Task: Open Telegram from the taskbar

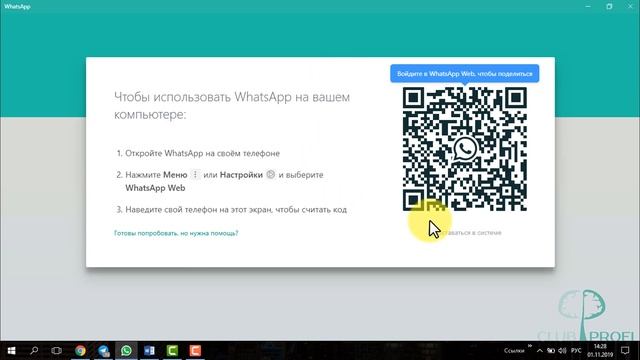Action: click(103, 351)
